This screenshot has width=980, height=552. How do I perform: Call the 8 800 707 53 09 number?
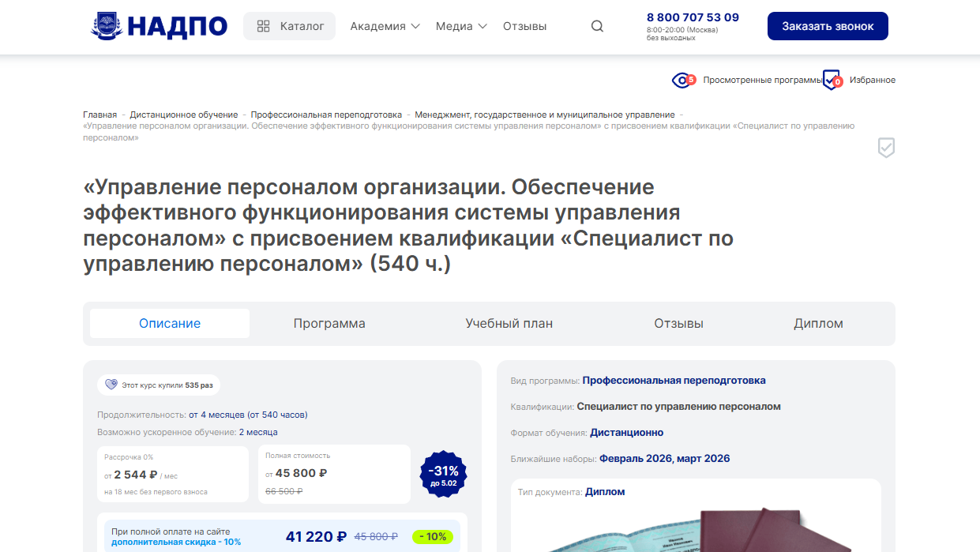coord(693,17)
